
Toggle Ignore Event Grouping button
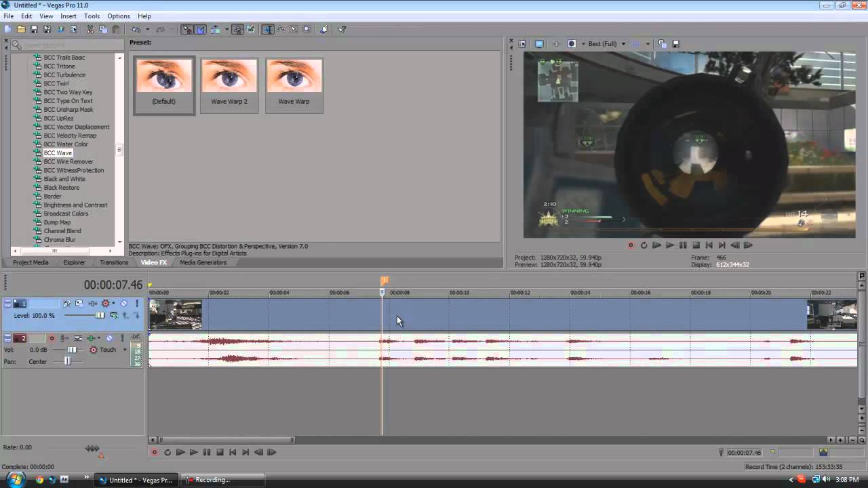[252, 30]
